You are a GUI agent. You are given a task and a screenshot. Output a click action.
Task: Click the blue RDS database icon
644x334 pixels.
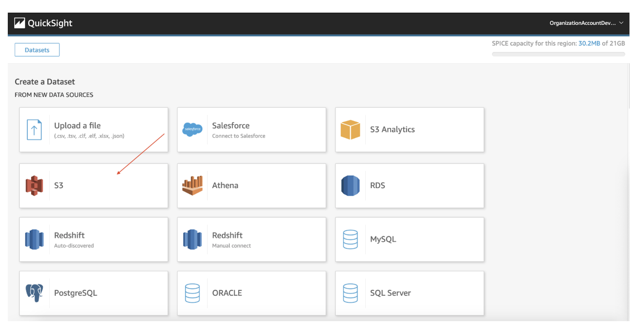350,186
